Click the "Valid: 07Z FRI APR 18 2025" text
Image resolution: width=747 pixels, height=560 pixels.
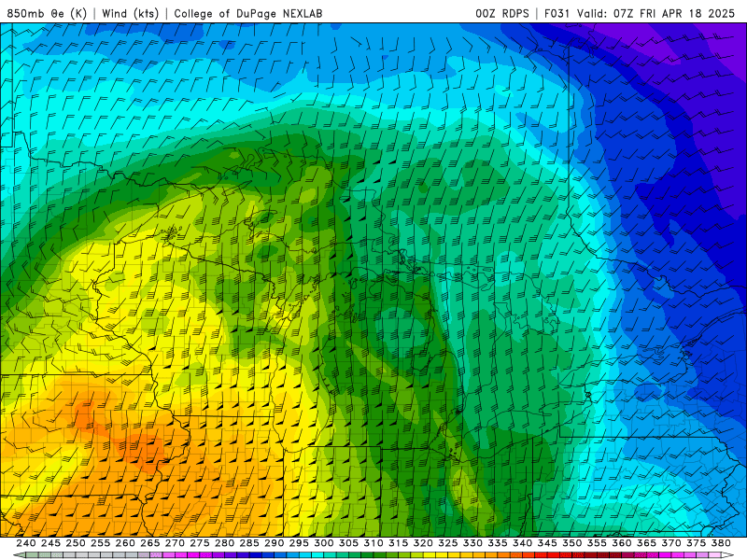coord(656,13)
